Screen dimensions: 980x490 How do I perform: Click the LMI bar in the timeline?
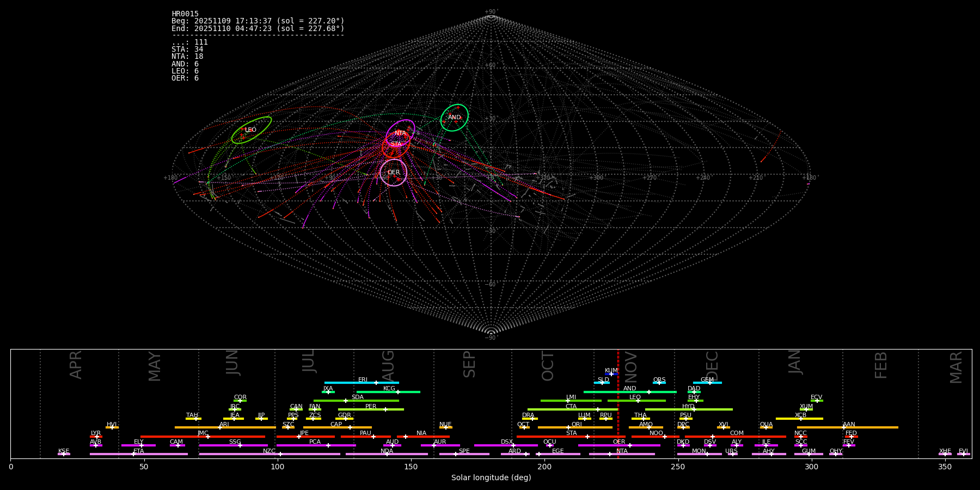[571, 401]
